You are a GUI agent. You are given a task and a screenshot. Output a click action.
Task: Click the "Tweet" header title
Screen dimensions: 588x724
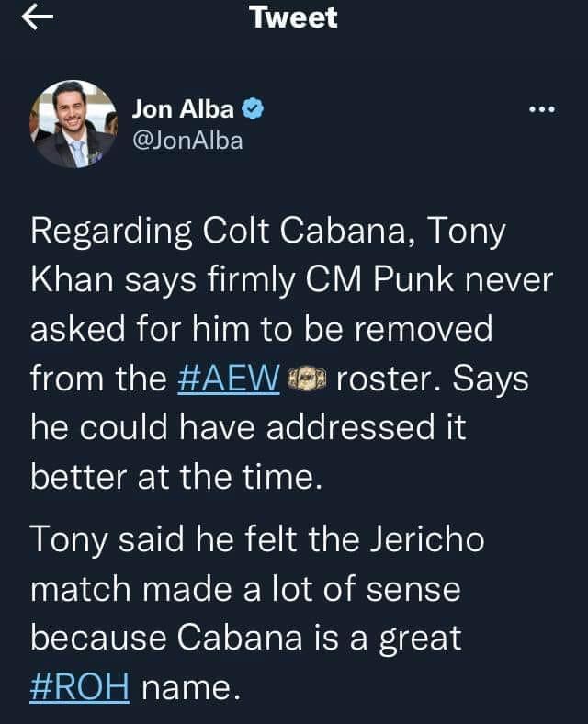pos(293,18)
